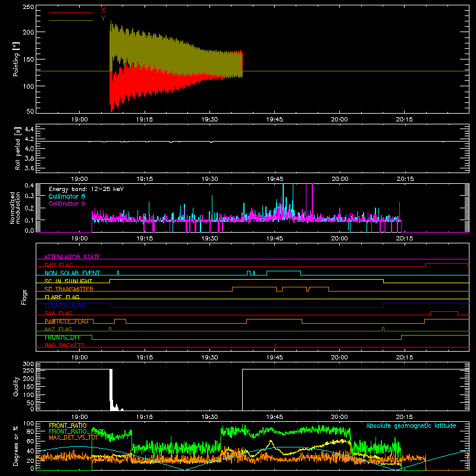Click the 250 tick on Pointing axis
Image resolution: width=476 pixels, height=476 pixels.
(28, 7)
